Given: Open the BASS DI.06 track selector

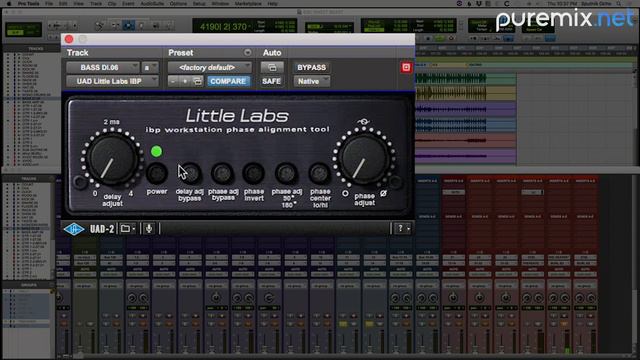Looking at the screenshot, I should (102, 67).
